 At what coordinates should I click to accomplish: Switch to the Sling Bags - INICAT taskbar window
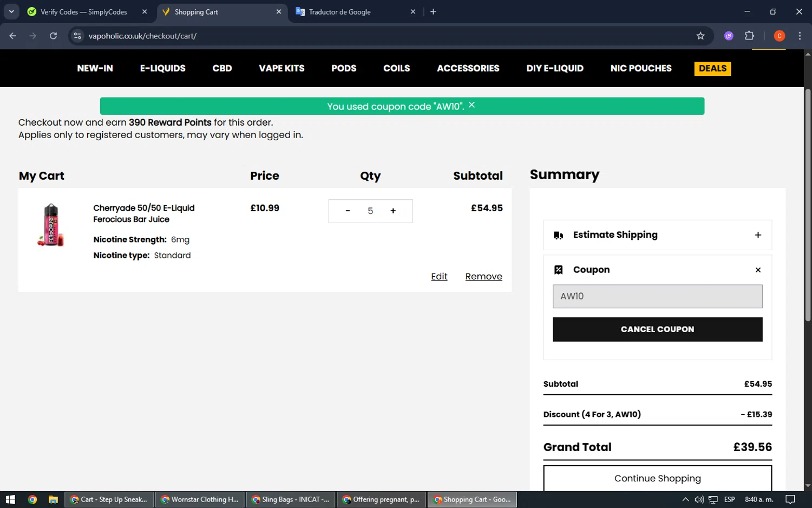click(291, 499)
